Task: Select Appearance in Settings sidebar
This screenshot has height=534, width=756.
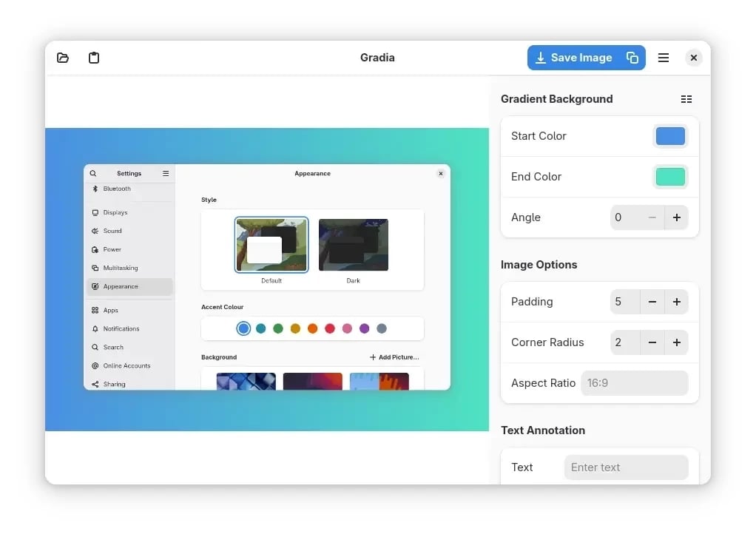Action: (129, 287)
